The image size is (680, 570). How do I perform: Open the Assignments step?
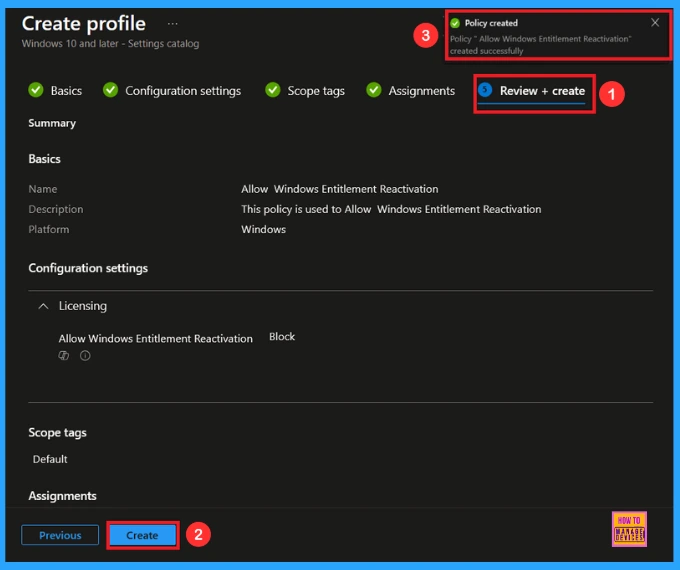tap(422, 91)
